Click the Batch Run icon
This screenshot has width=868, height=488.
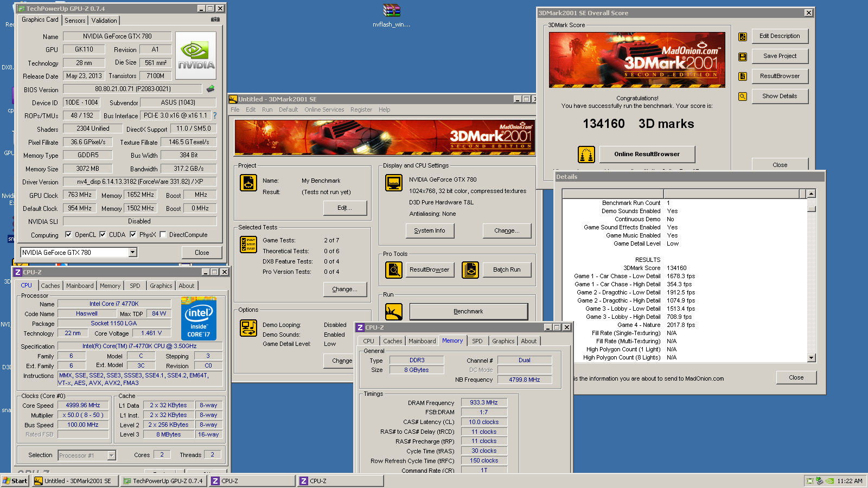tap(470, 269)
